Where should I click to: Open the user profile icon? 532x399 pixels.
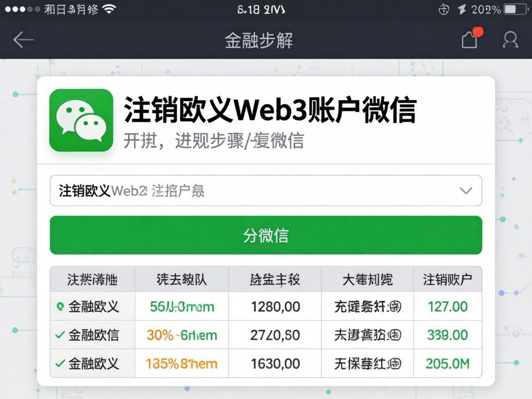[510, 40]
